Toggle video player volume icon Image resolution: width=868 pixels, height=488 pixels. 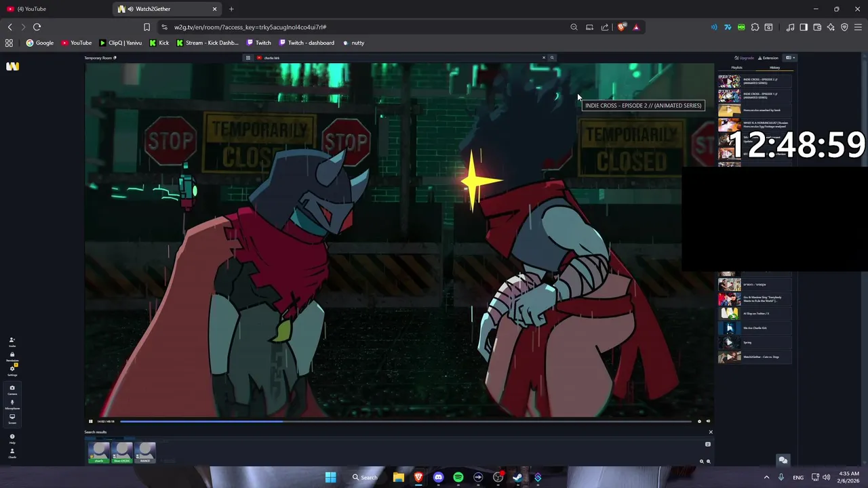[708, 422]
